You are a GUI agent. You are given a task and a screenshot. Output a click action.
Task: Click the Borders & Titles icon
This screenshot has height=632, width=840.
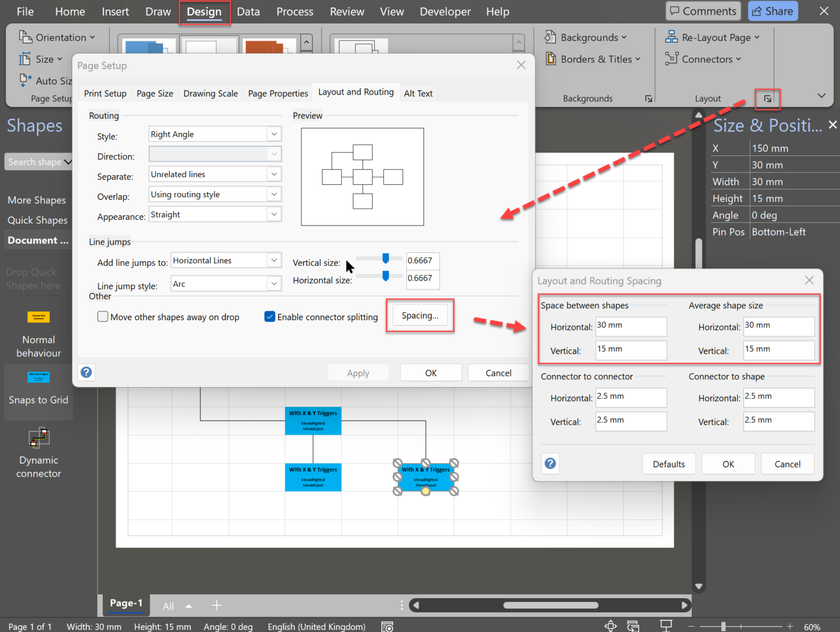click(x=550, y=59)
